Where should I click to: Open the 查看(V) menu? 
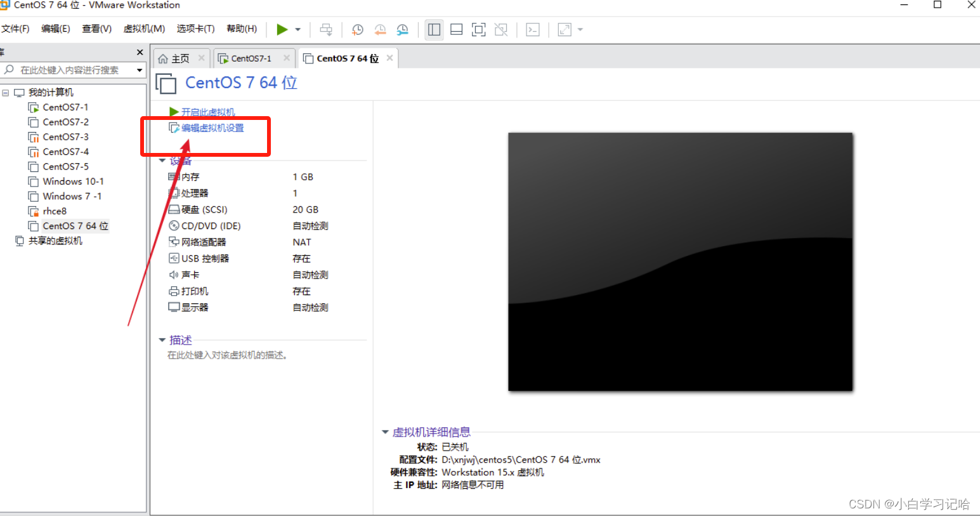pos(96,29)
